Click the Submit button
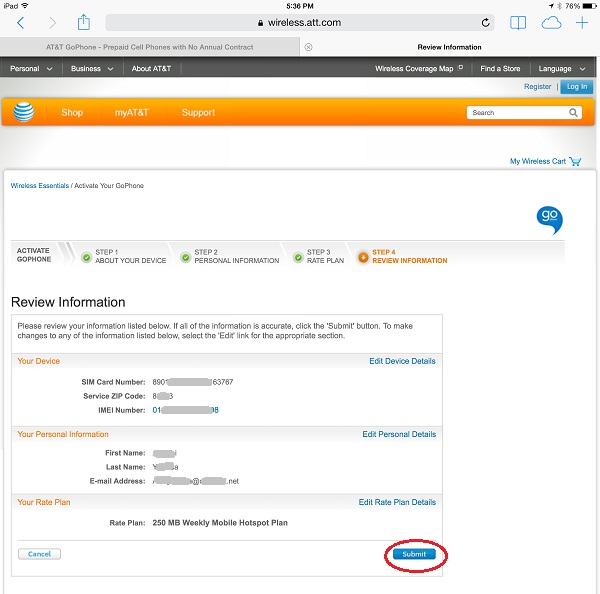Viewport: 600px width, 594px height. pyautogui.click(x=414, y=554)
